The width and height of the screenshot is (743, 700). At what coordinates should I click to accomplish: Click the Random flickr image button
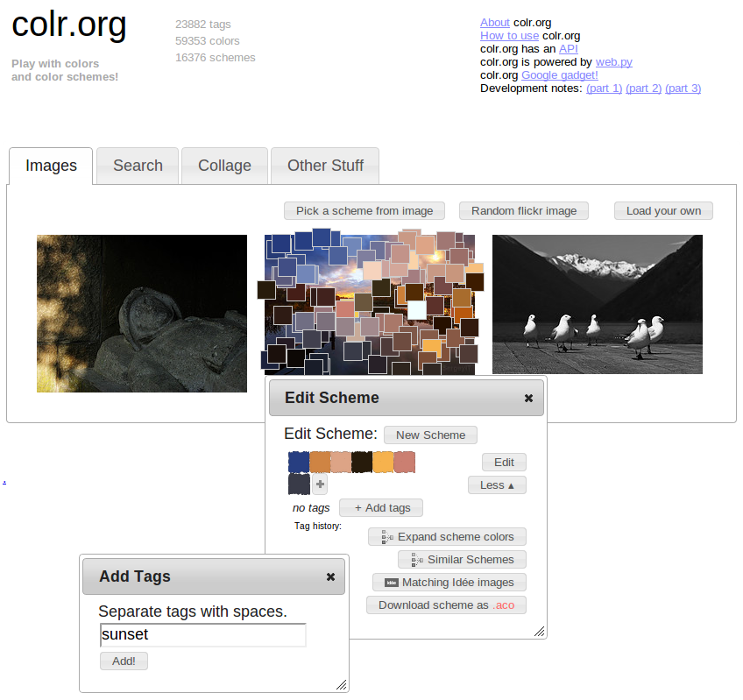(x=524, y=210)
